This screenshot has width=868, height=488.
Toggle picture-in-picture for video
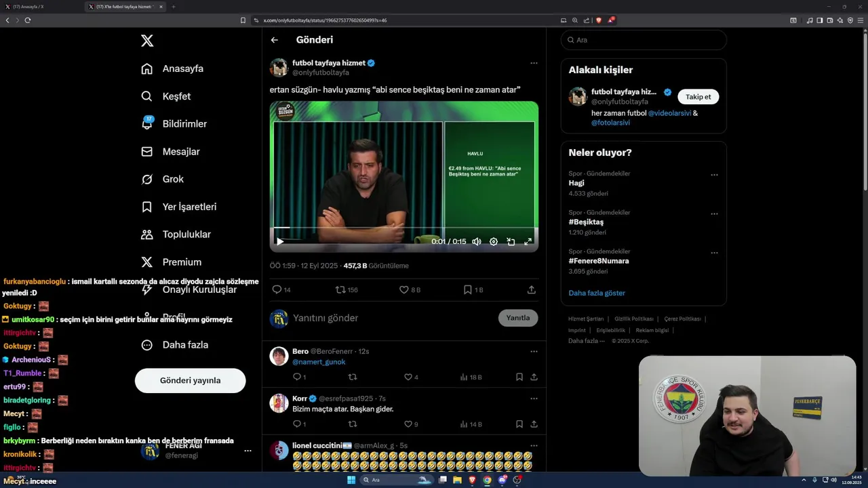point(511,241)
